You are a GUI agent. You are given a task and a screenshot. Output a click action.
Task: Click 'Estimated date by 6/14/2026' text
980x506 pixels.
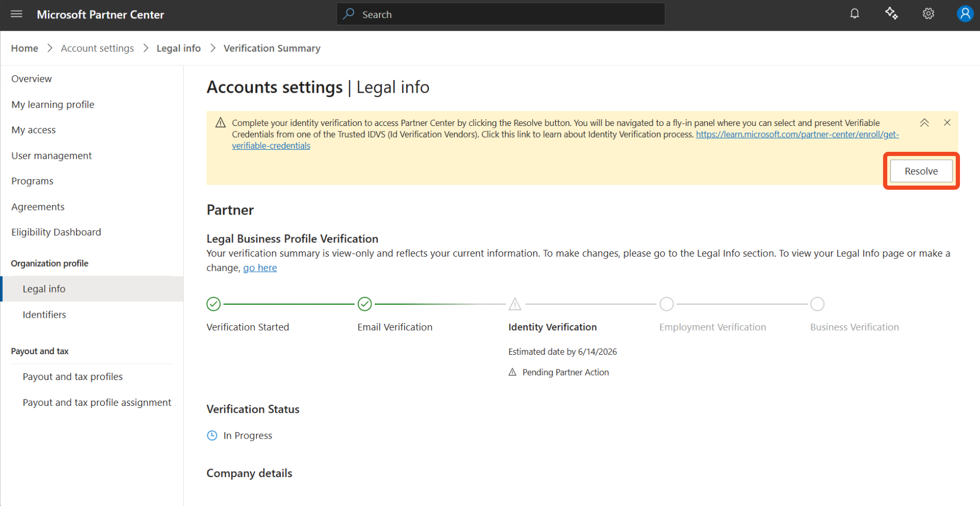[562, 352]
